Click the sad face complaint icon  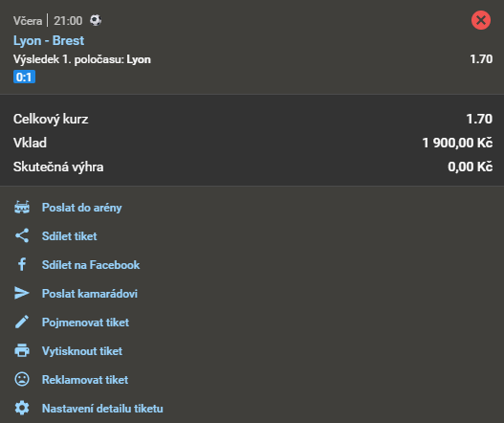pos(22,379)
